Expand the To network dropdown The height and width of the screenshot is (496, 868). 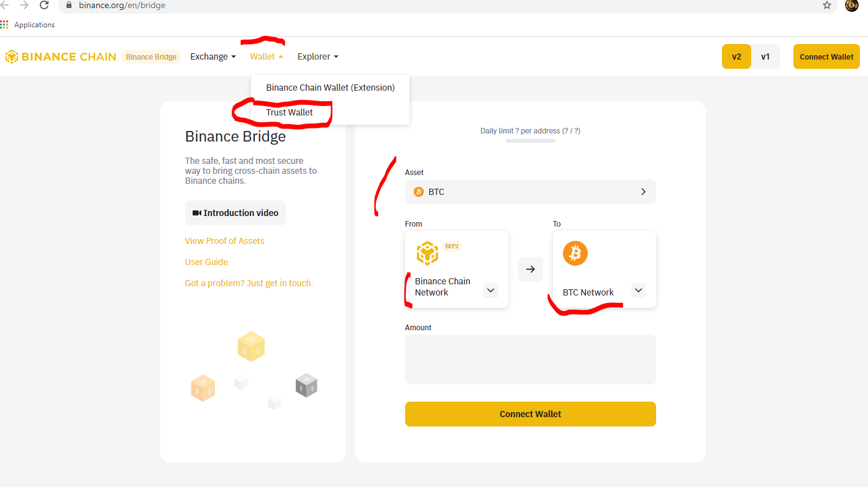coord(638,290)
